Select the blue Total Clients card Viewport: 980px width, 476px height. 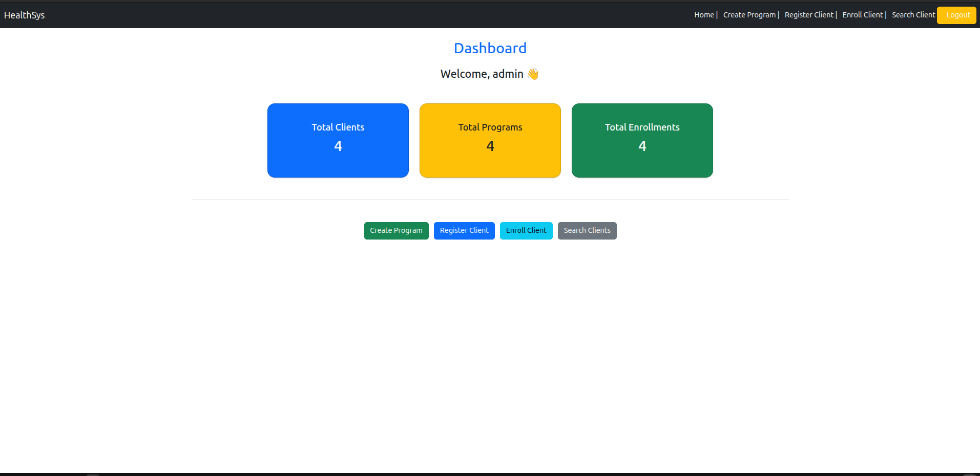pyautogui.click(x=338, y=140)
